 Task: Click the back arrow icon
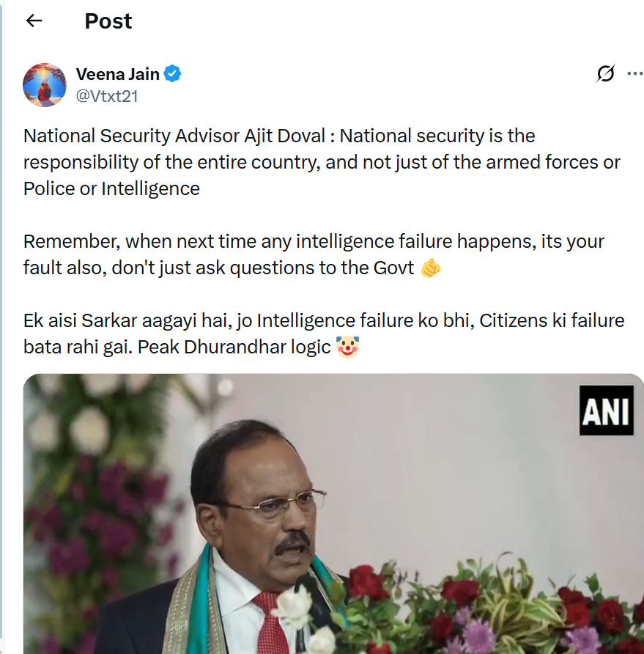pos(34,21)
